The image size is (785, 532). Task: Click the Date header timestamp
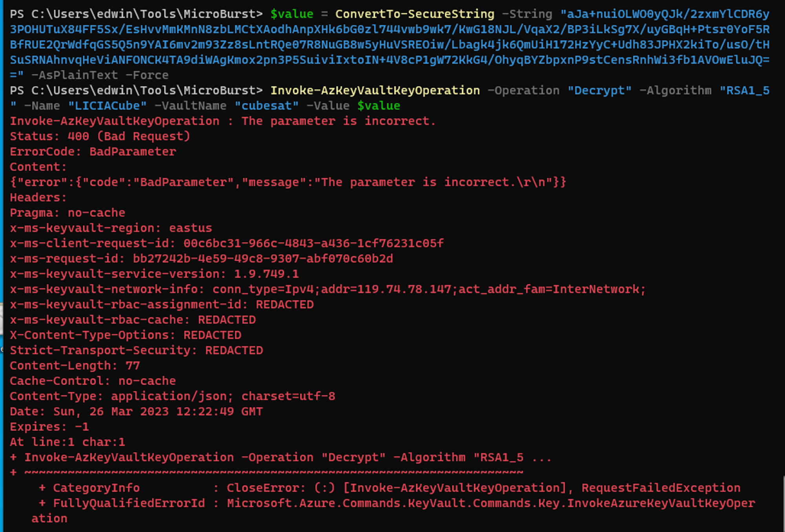pyautogui.click(x=158, y=411)
